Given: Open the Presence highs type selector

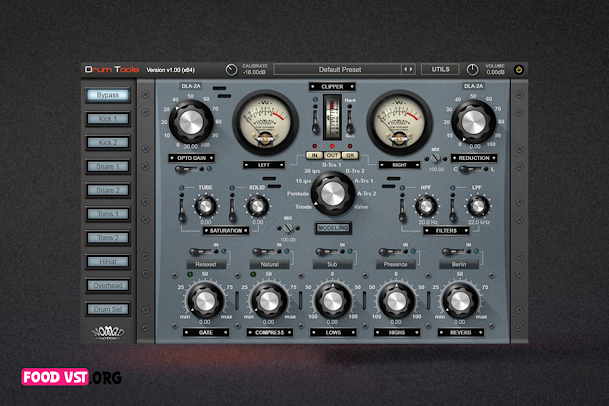Looking at the screenshot, I should 395,265.
